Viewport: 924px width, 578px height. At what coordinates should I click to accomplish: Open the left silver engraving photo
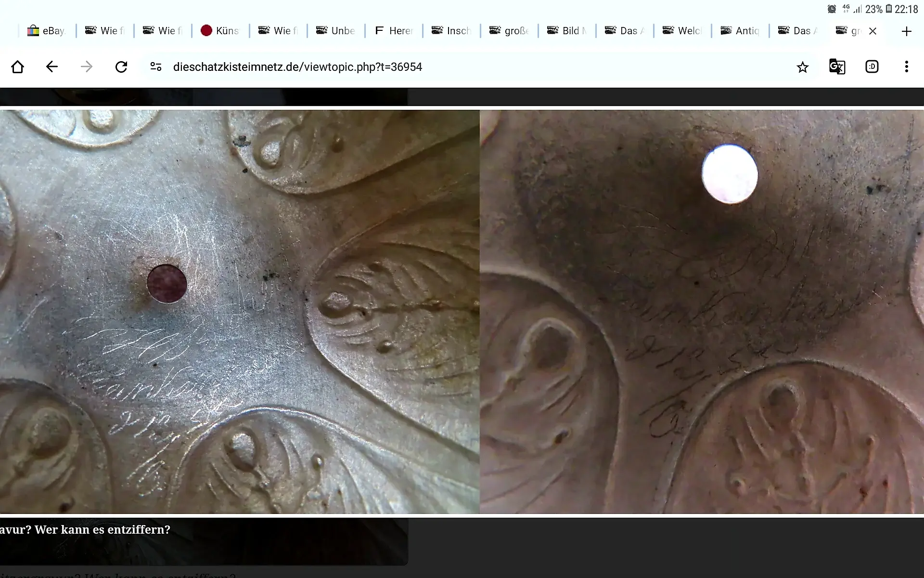pyautogui.click(x=240, y=312)
